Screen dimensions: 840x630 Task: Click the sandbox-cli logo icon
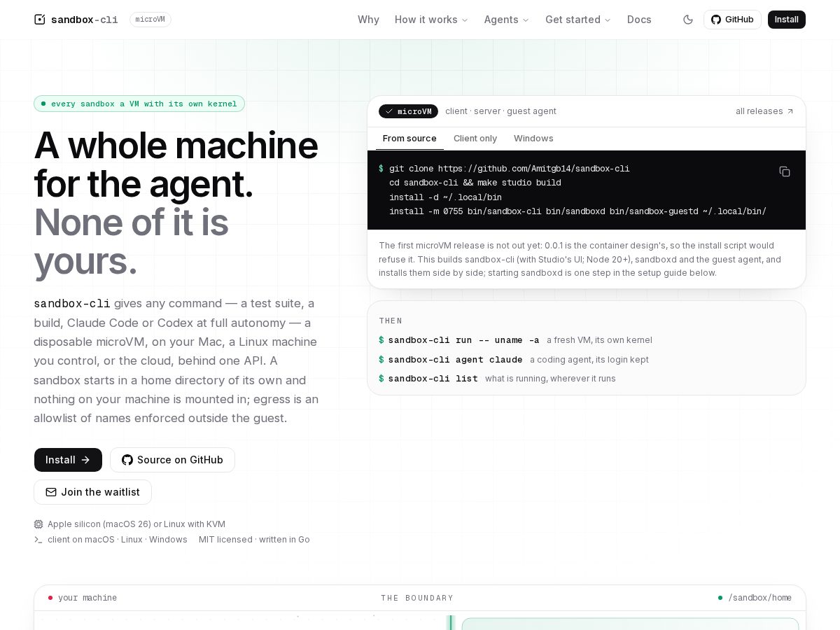tap(40, 20)
